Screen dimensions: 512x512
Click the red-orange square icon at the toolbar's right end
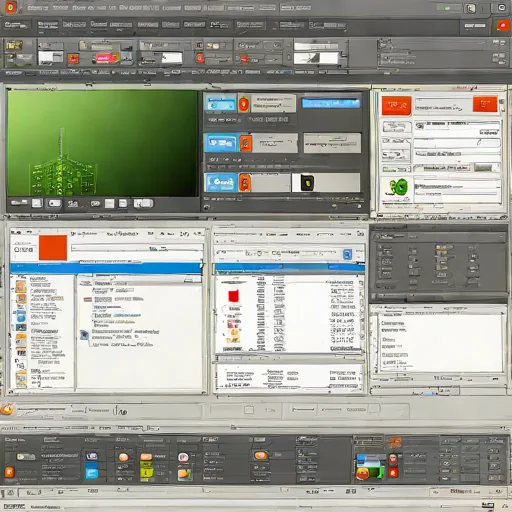coord(503,26)
